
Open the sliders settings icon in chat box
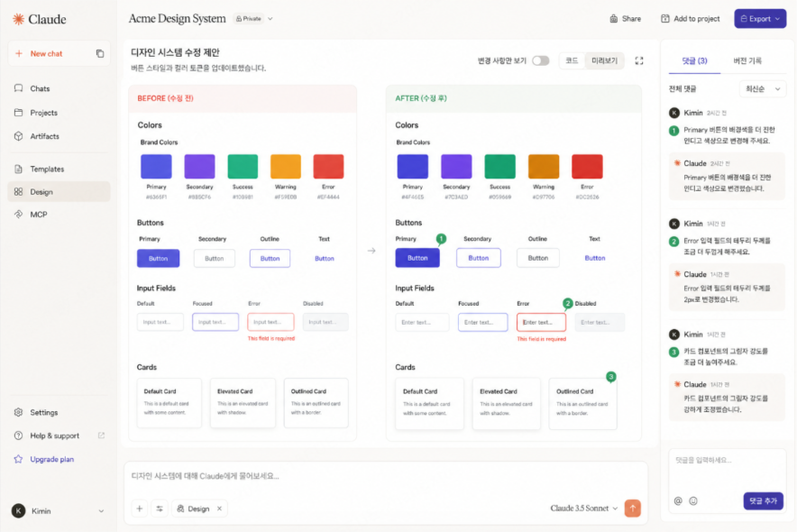pyautogui.click(x=160, y=509)
